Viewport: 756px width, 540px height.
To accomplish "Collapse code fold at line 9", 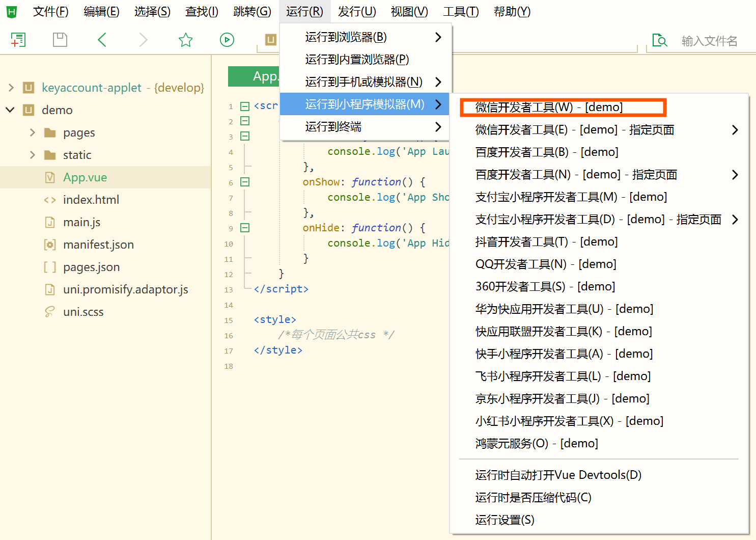I will coord(245,228).
